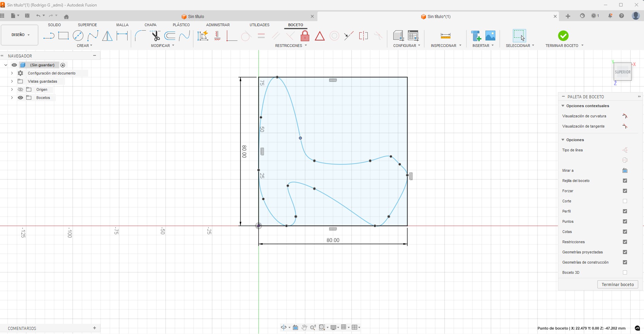Select the Fillet tool
The image size is (644, 334).
[x=140, y=36]
